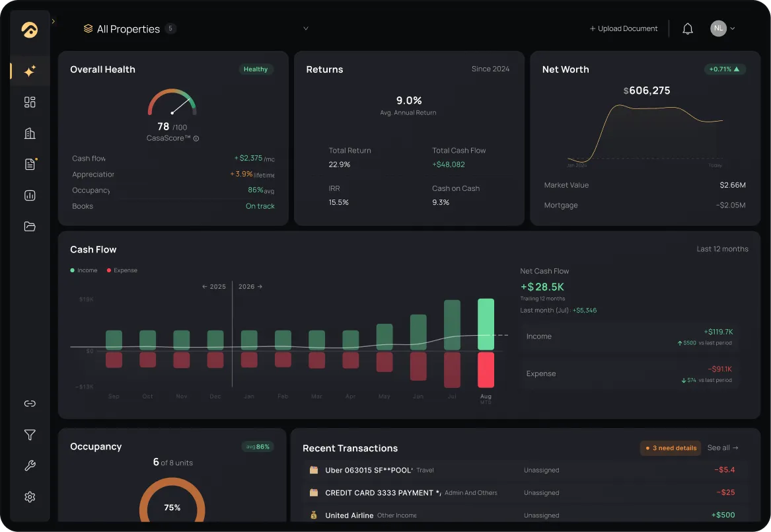Click the category icon beside Uber transaction

coord(314,471)
